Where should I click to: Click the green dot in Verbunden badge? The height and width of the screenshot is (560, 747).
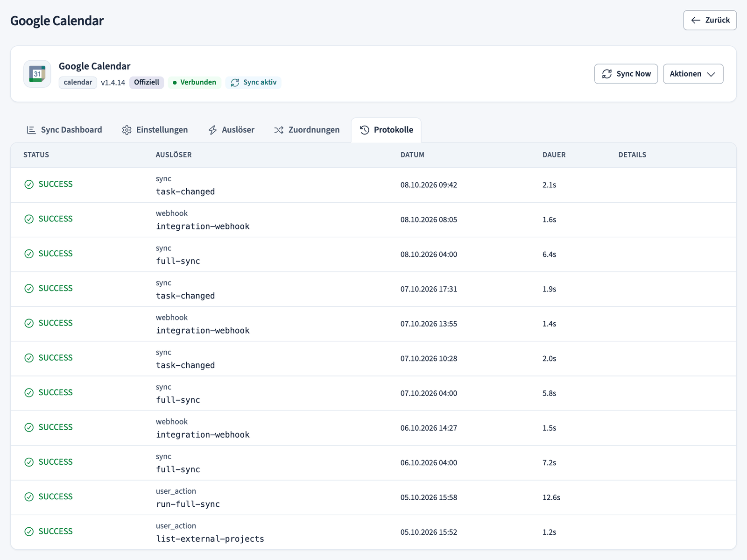click(175, 83)
